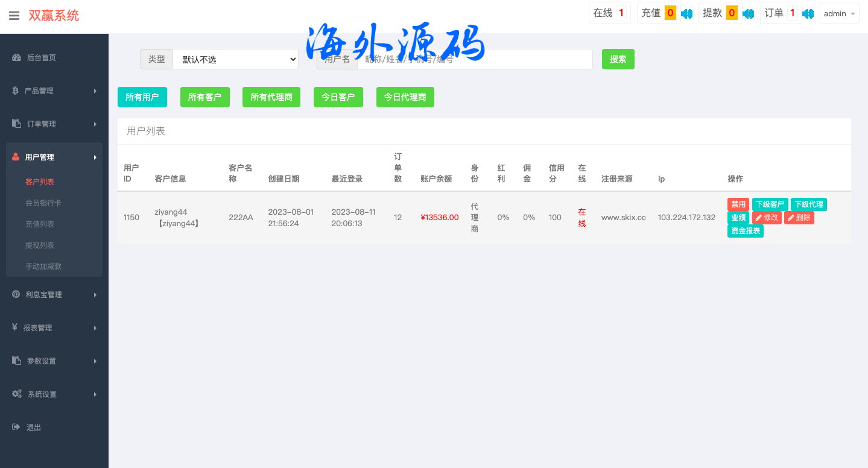Screen dimensions: 868x468
Task: Click the hamburger menu icon
Action: [14, 16]
